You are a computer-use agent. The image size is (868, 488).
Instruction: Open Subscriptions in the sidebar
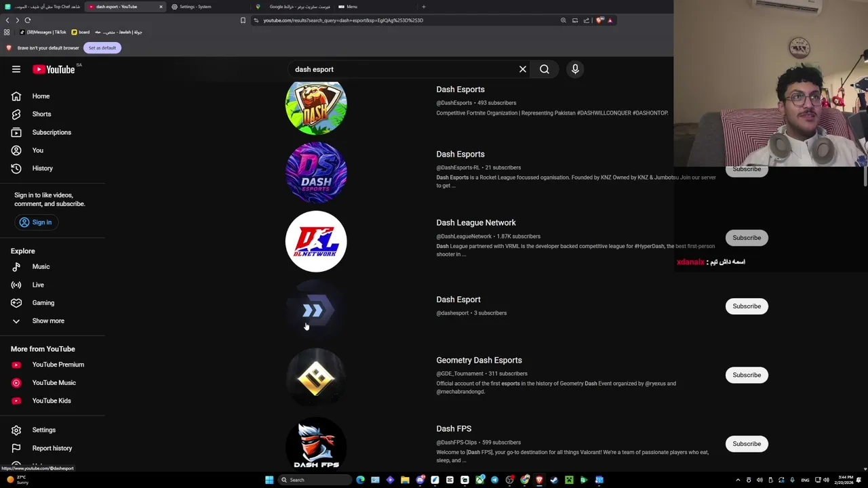tap(53, 132)
